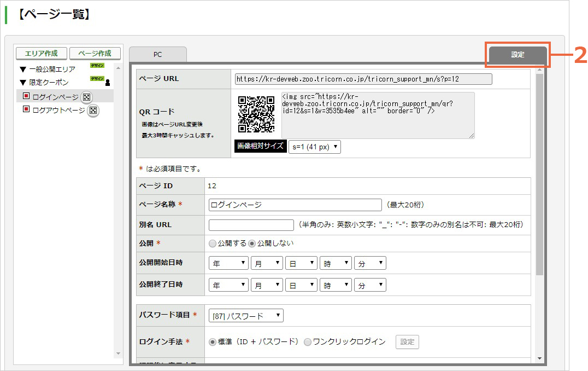Viewport: 588px width, 371px height.
Task: Select the 公開しない radio button
Action: [x=252, y=244]
